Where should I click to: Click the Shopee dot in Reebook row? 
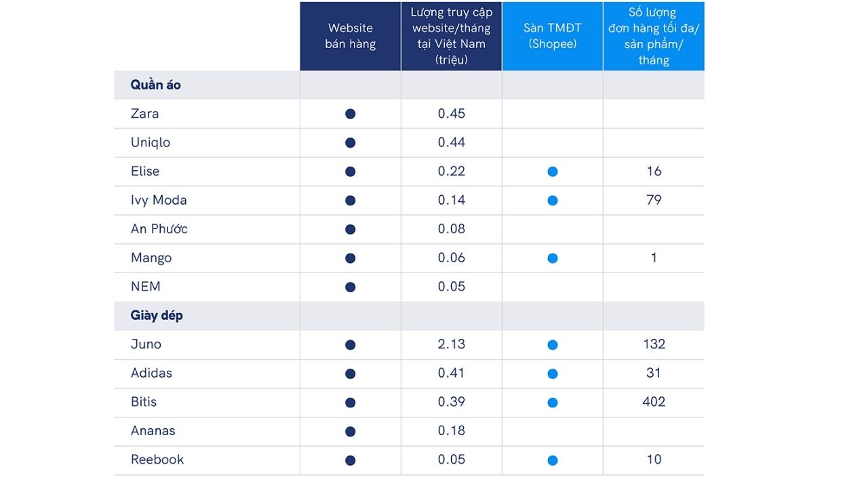(553, 460)
